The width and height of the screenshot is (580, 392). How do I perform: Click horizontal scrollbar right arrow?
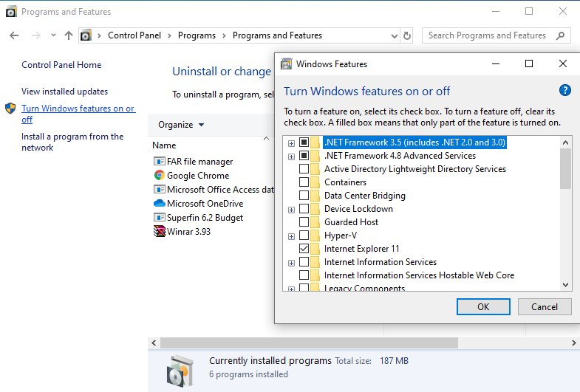[573, 343]
